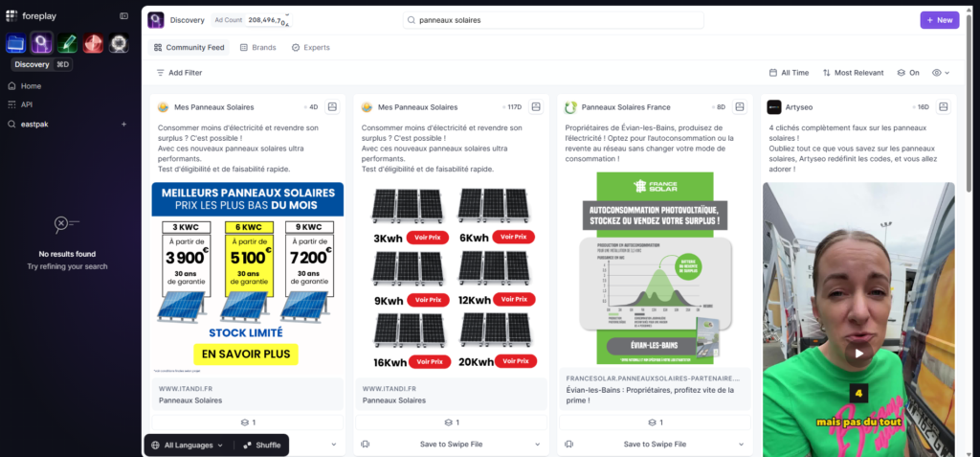
Task: Open the Meilleurs Panneaux Solaires ad image
Action: (248, 277)
